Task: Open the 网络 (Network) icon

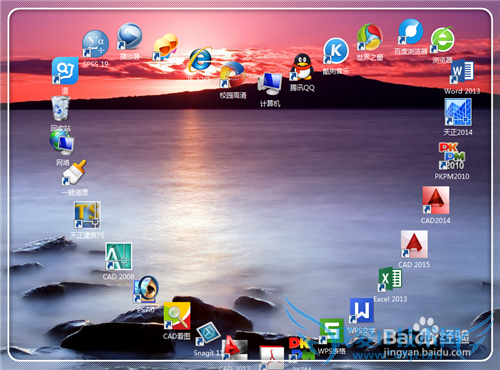Action: point(62,143)
